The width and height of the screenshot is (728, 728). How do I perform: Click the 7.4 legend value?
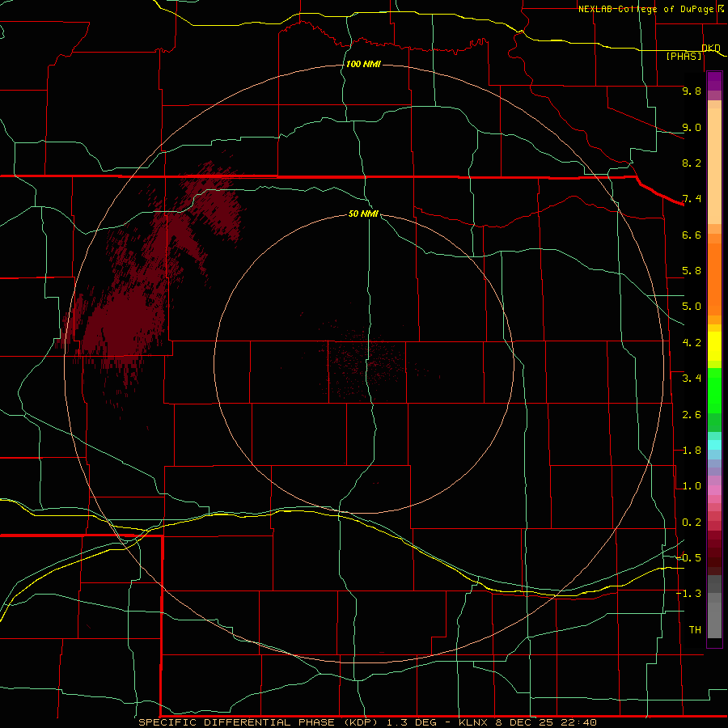click(x=692, y=199)
